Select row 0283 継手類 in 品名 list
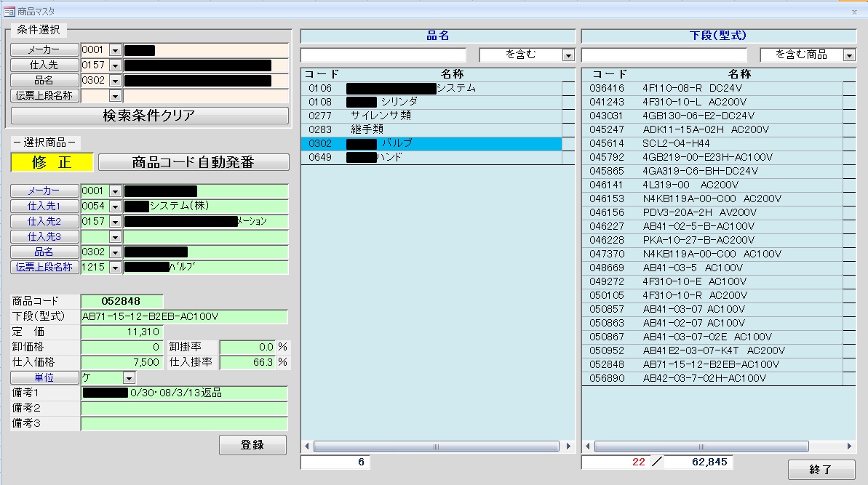The height and width of the screenshot is (485, 868). (x=431, y=129)
